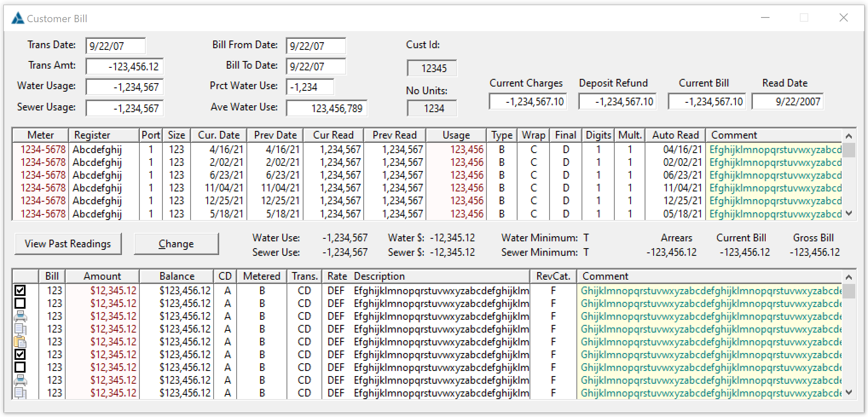Check the empty checkbox in the seventh bill row
This screenshot has width=868, height=417.
click(20, 368)
